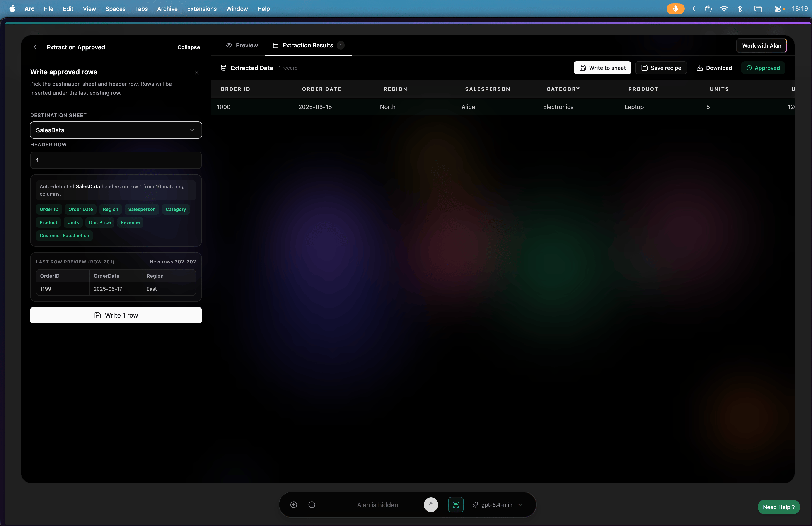Select the Alice salesperson cell
Viewport: 812px width, 526px height.
tap(468, 107)
